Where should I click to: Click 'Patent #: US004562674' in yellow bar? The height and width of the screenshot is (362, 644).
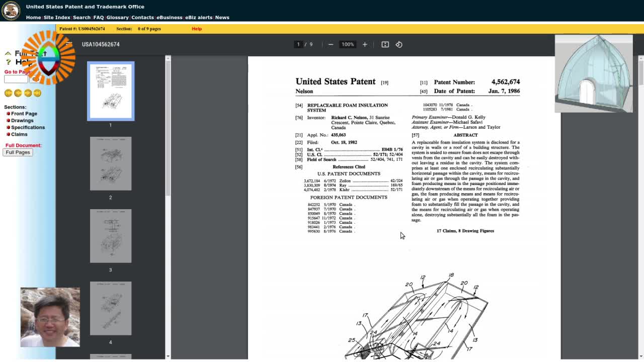point(82,29)
